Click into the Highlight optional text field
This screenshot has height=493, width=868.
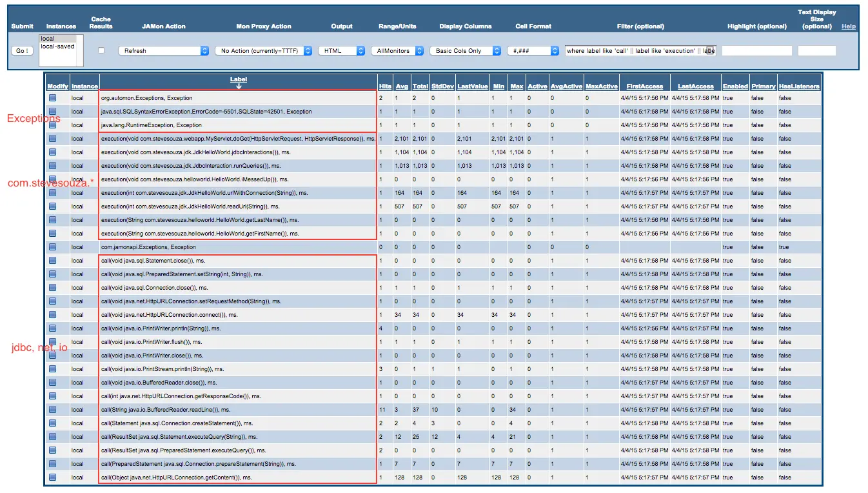(756, 50)
